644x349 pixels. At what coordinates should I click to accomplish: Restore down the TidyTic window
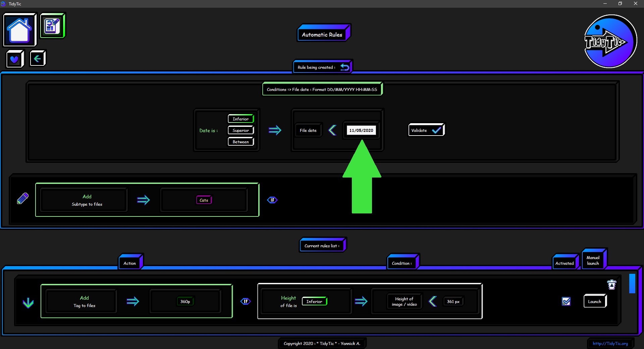[x=620, y=4]
